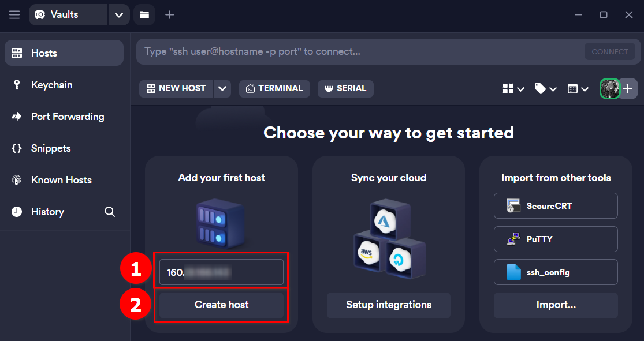Click the SERIAL port icon

[x=329, y=89]
